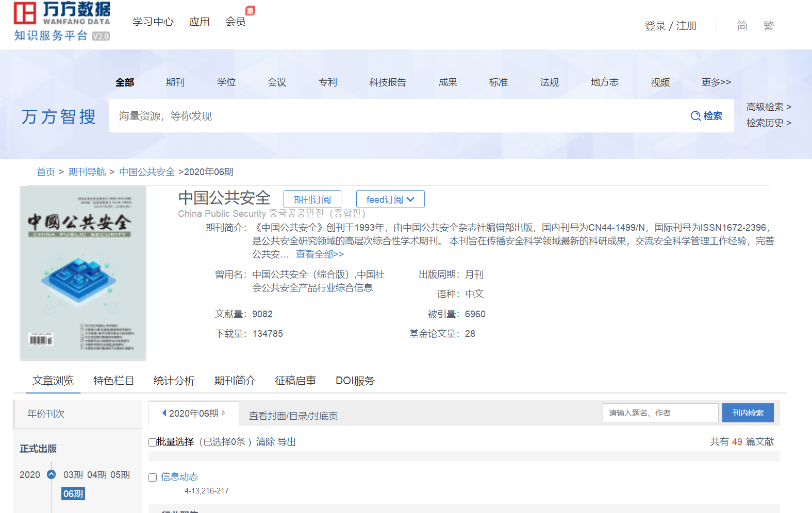Select the 法规 search category
This screenshot has height=513, width=812.
point(550,82)
